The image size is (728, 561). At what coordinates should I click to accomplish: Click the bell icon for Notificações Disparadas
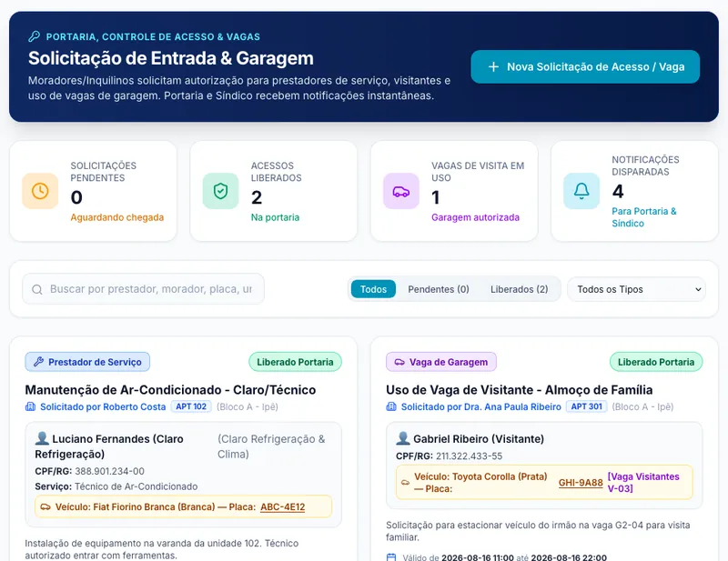point(581,191)
